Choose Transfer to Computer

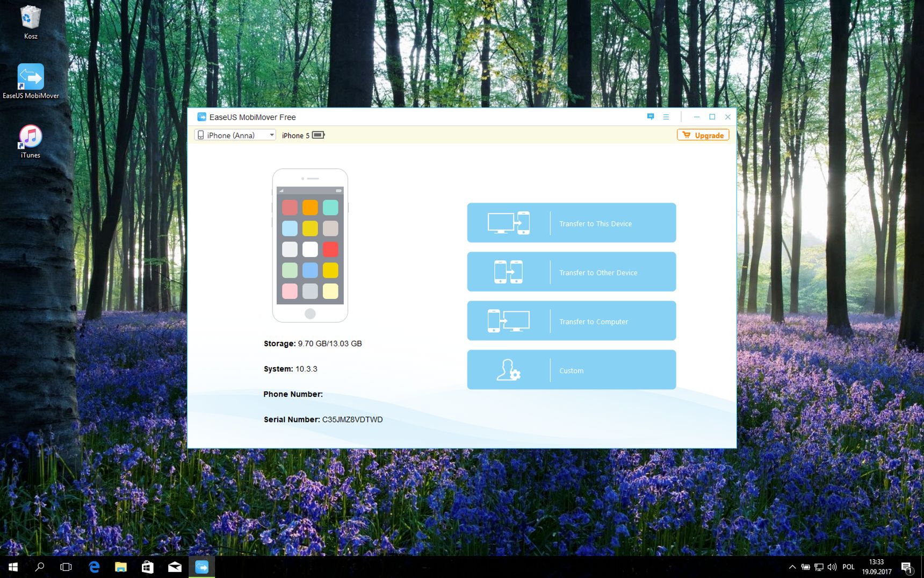572,320
